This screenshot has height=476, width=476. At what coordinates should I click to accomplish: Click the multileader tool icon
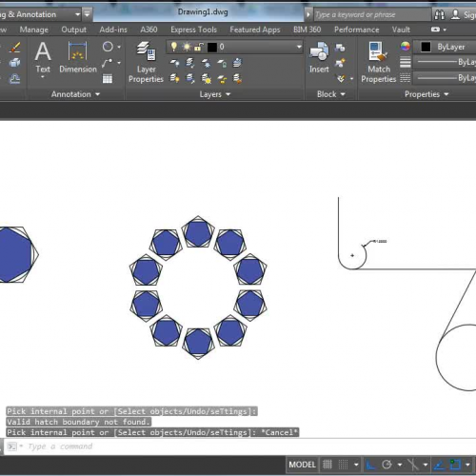tap(108, 63)
